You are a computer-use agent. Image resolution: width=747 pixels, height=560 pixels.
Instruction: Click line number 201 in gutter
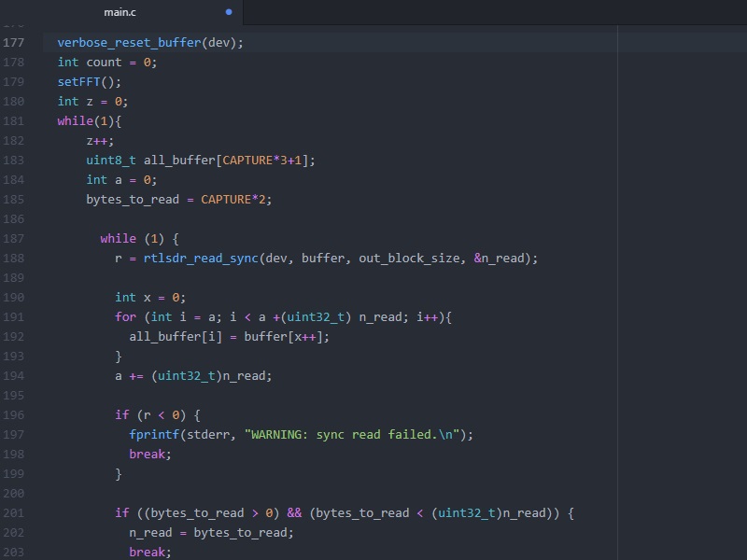(13, 513)
